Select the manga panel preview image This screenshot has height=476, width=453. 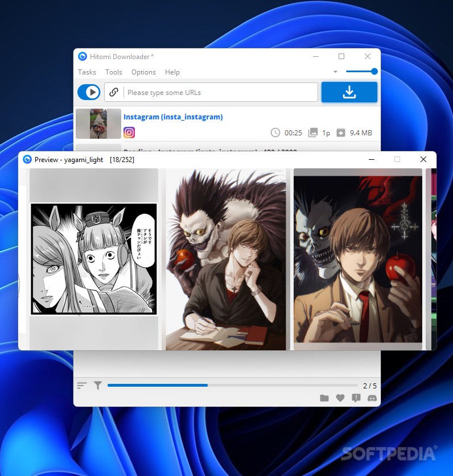[94, 259]
